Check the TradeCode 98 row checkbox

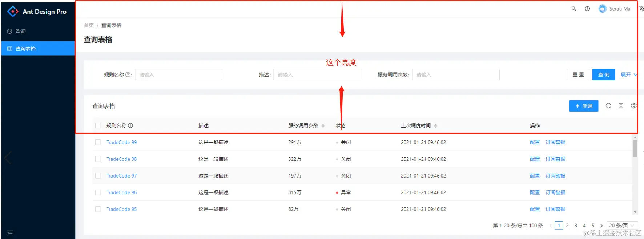click(x=98, y=159)
